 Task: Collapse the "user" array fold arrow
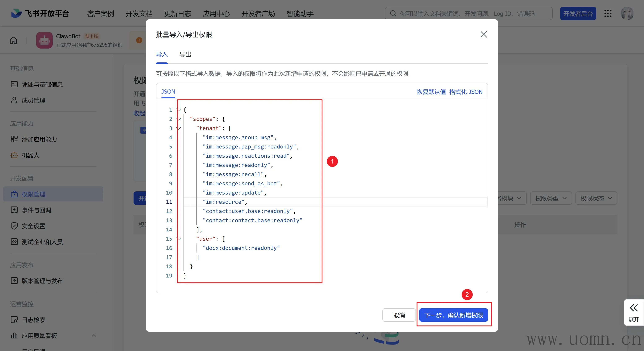179,239
